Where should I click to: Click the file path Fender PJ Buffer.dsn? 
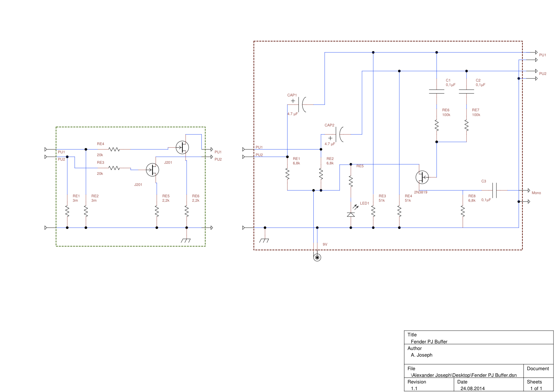[464, 375]
